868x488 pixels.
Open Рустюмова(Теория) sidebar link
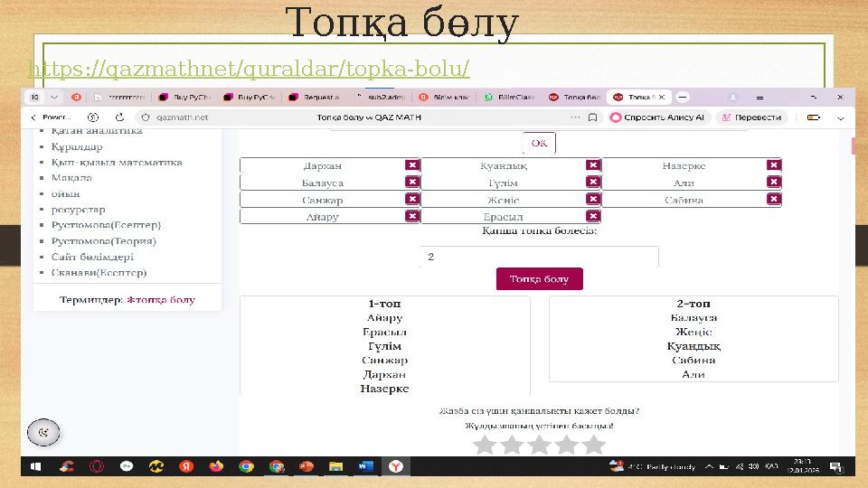tap(103, 240)
